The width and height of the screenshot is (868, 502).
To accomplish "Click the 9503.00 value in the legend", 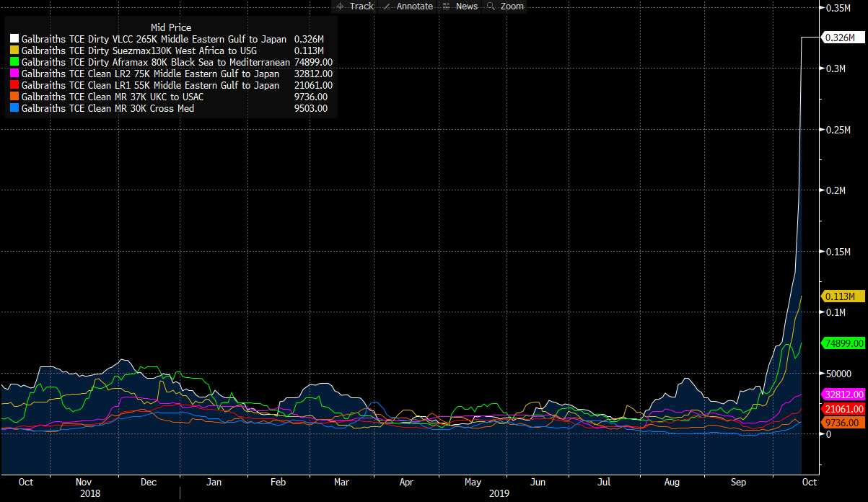I will pos(311,108).
